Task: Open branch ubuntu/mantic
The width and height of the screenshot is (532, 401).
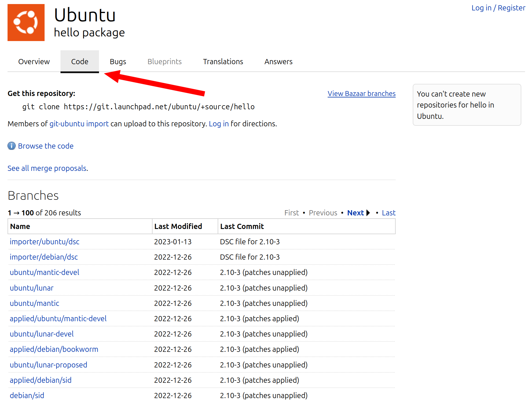Action: coord(34,303)
